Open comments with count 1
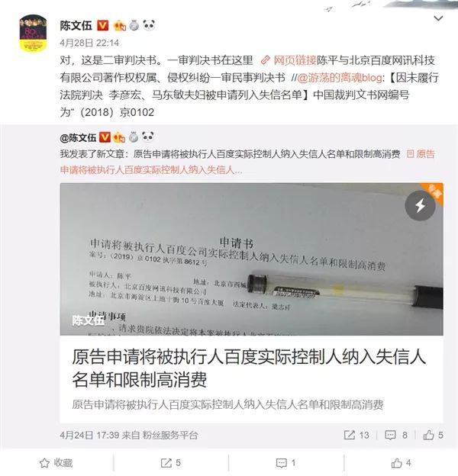The width and height of the screenshot is (458, 476). tap(285, 463)
